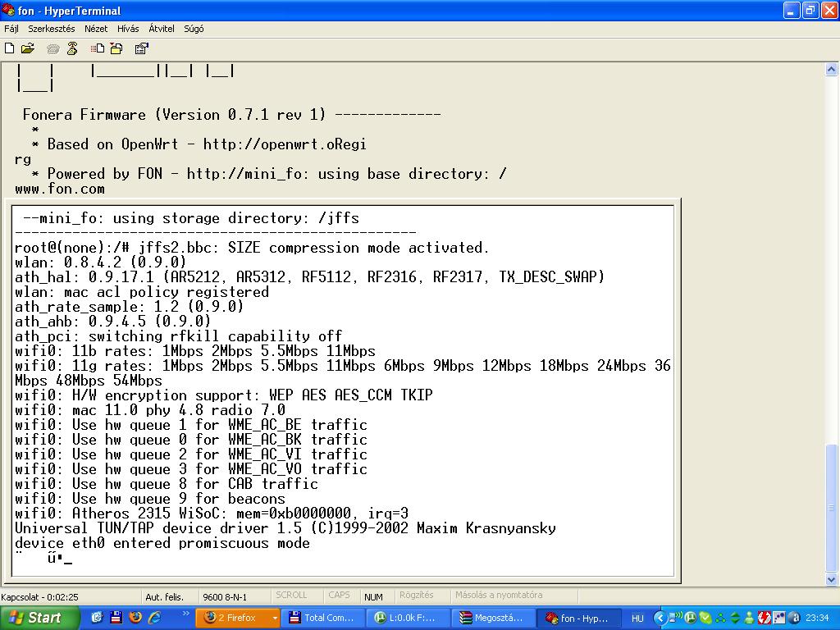The height and width of the screenshot is (630, 840).
Task: Click the Receive file toolbar icon
Action: pos(116,48)
